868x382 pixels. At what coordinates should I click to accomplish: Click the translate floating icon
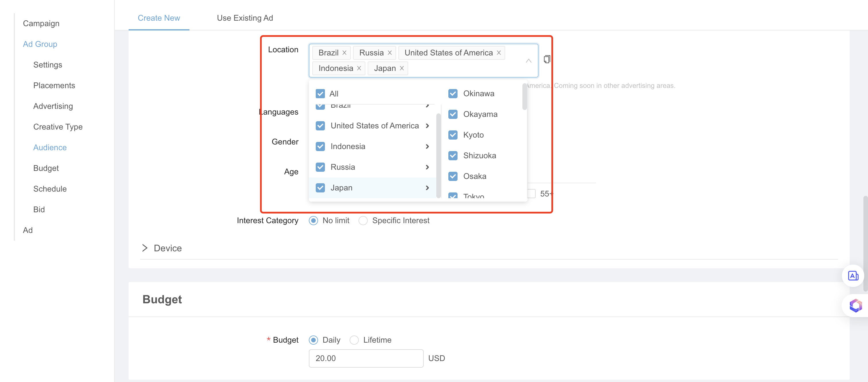(853, 276)
